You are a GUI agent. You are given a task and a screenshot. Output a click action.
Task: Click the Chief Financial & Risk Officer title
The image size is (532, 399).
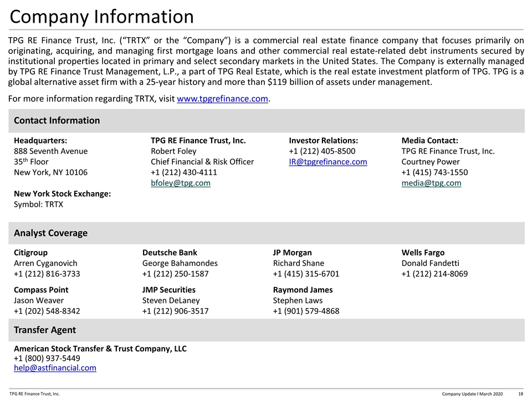coord(202,162)
